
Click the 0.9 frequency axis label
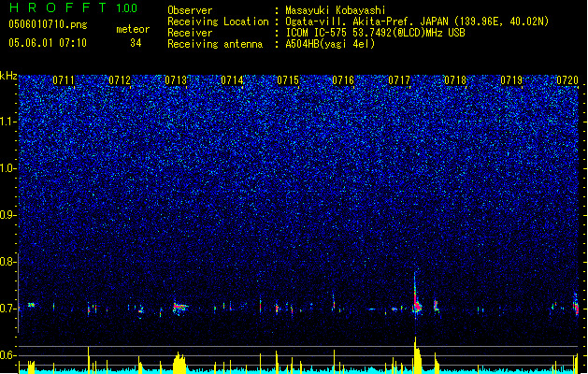(x=8, y=215)
